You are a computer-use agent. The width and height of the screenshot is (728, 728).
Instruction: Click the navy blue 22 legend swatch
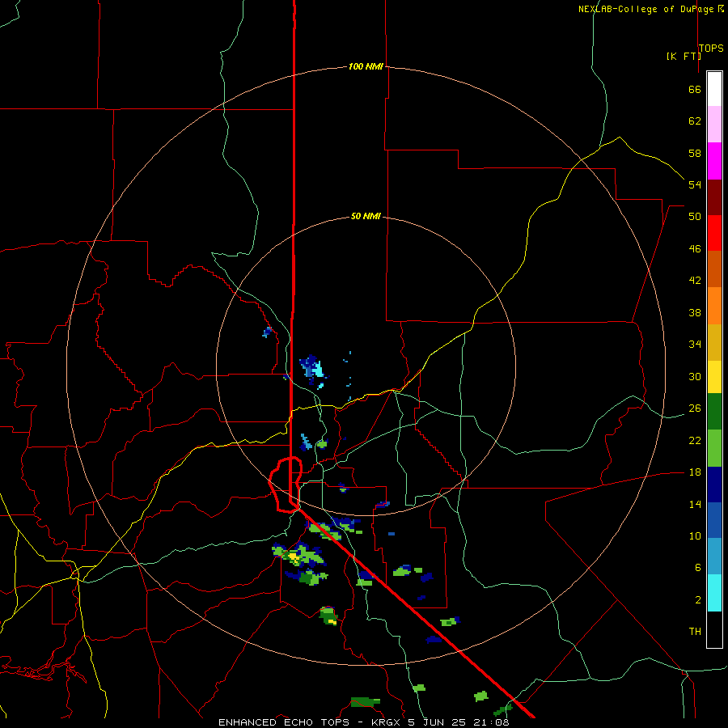pos(714,485)
